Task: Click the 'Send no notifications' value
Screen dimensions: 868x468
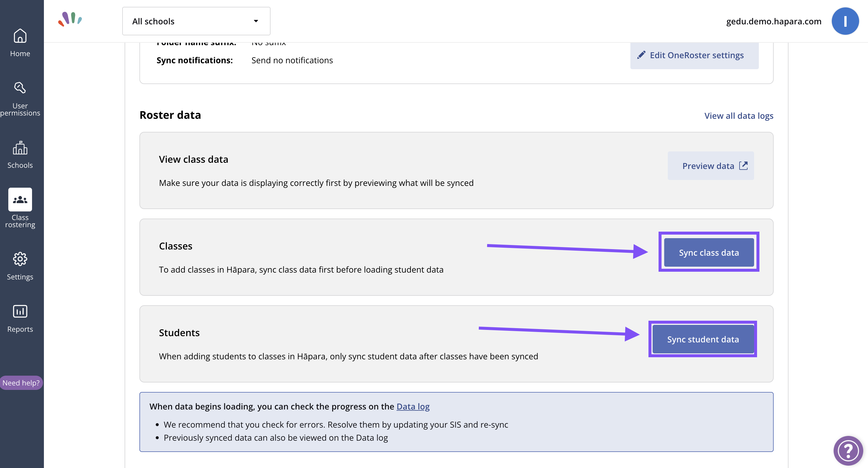Action: [292, 60]
